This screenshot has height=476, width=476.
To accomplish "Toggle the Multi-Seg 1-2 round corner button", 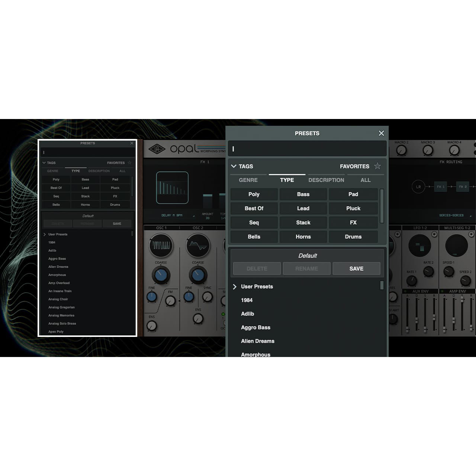I will [471, 234].
